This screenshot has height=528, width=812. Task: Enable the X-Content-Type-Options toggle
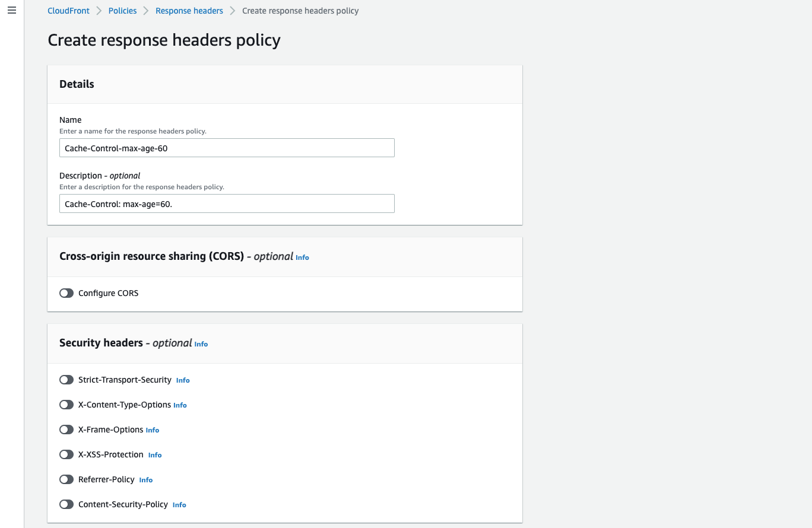[x=66, y=404]
